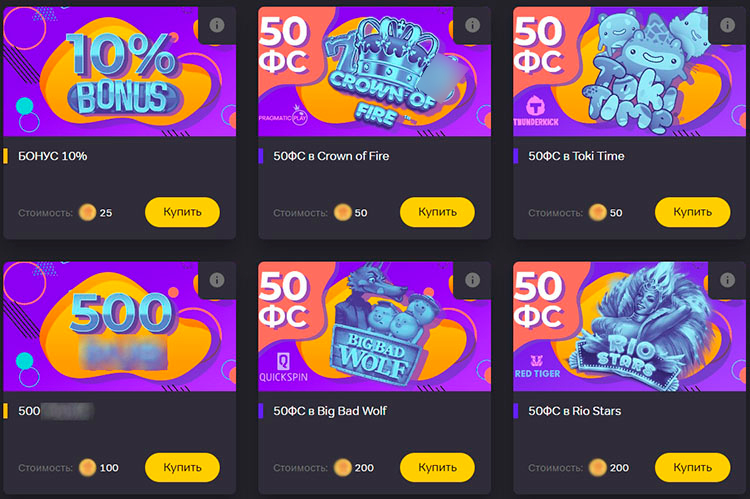Screen dimensions: 750x499
Task: Open the Toki Time banner image
Action: coord(629,72)
